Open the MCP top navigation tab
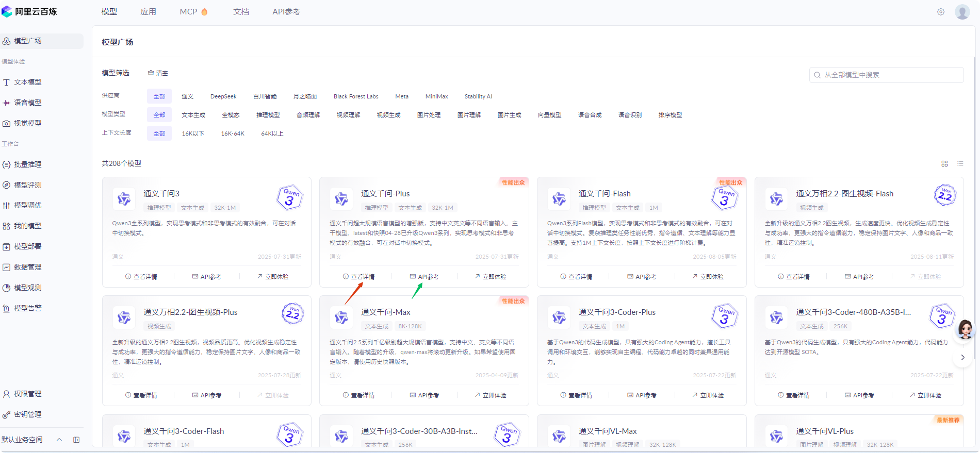This screenshot has height=453, width=980. [193, 12]
